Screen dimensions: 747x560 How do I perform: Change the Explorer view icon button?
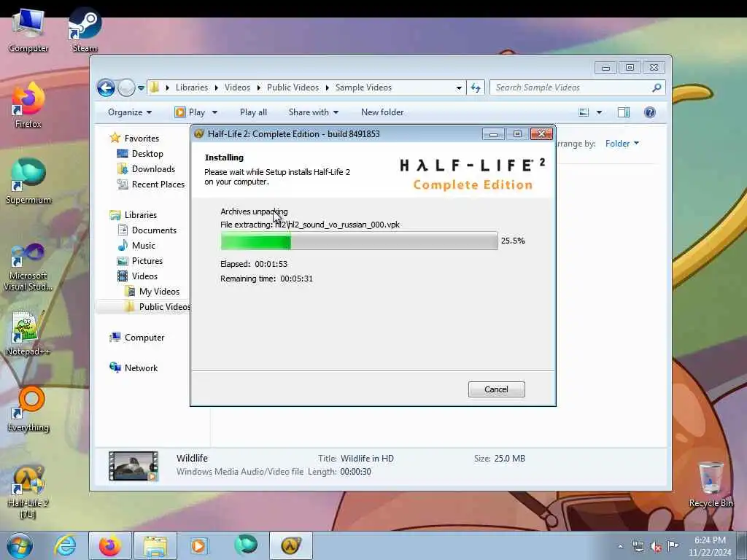584,112
